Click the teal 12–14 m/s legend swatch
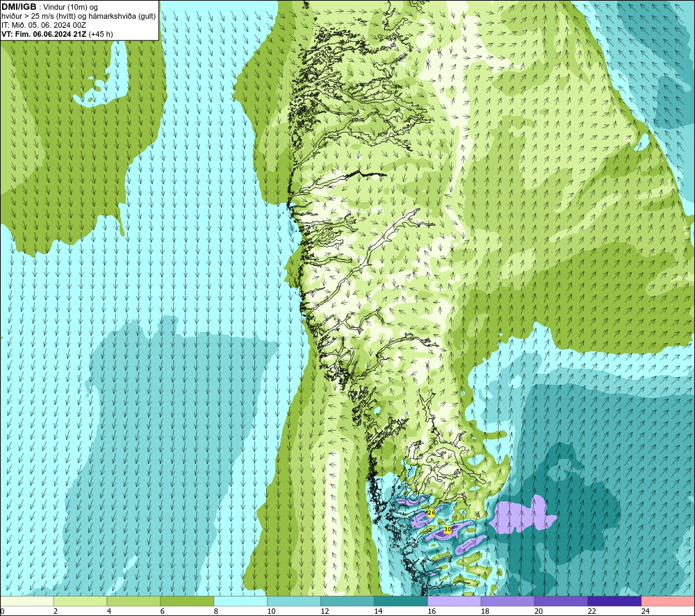This screenshot has height=616, width=695. [x=347, y=601]
